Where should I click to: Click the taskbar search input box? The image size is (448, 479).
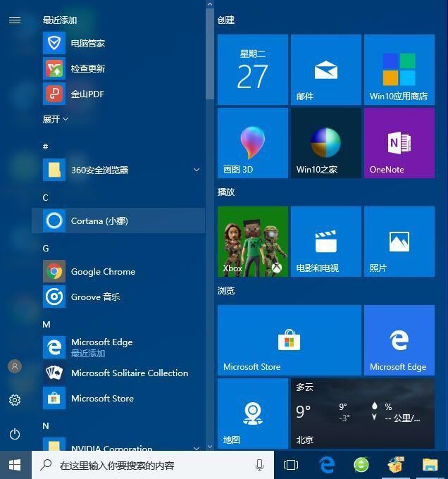point(153,465)
